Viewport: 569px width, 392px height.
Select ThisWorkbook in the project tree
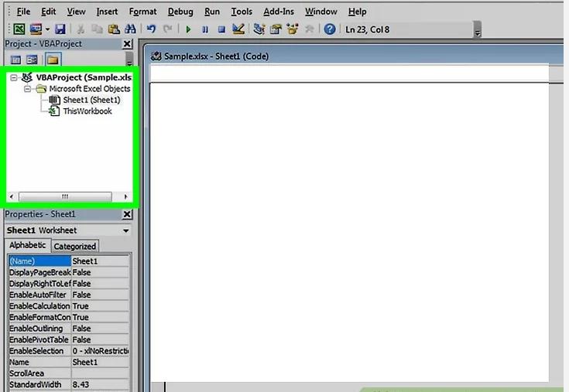click(87, 111)
